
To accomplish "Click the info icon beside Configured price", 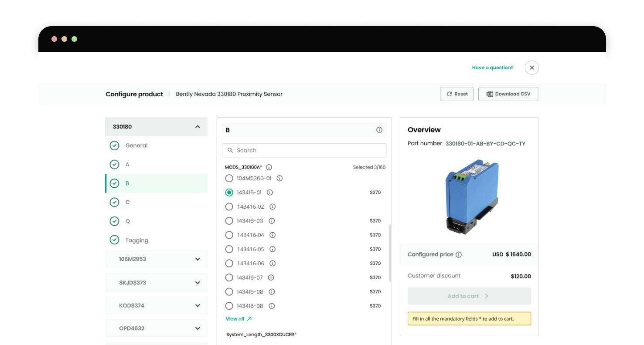I will point(459,255).
